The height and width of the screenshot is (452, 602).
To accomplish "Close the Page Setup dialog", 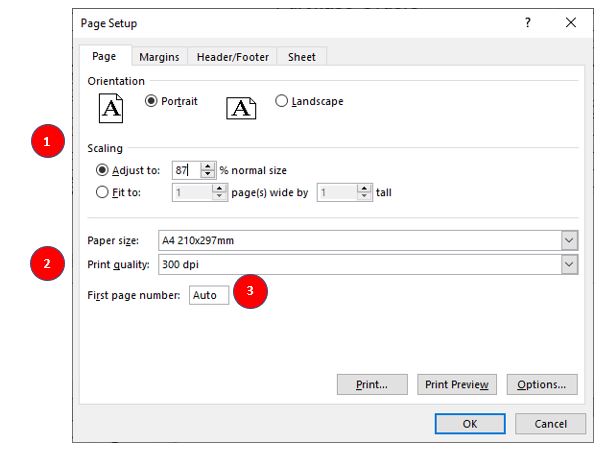I will point(570,23).
